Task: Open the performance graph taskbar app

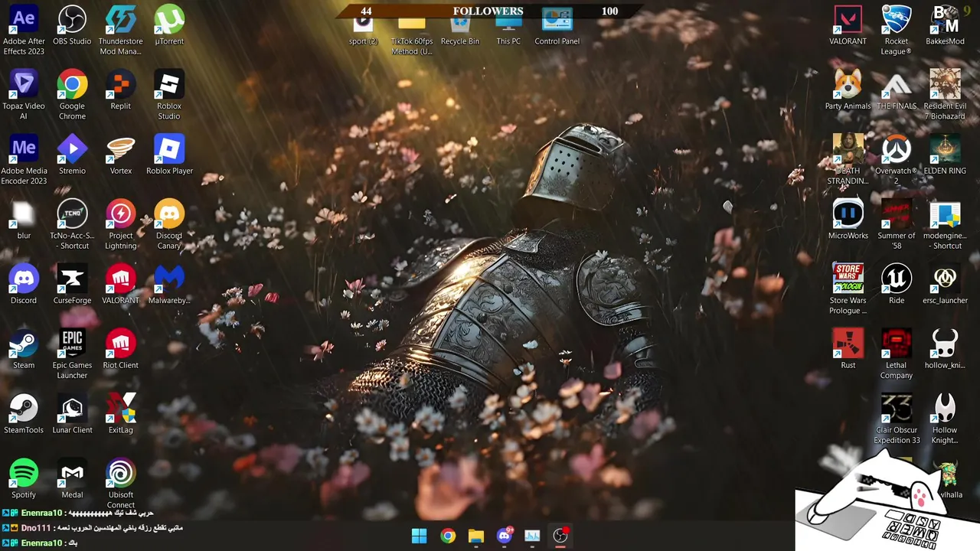Action: click(532, 536)
